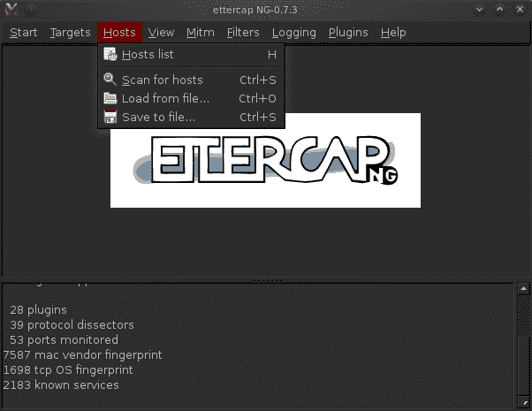Open the Help menu
The height and width of the screenshot is (411, 532).
tap(393, 33)
